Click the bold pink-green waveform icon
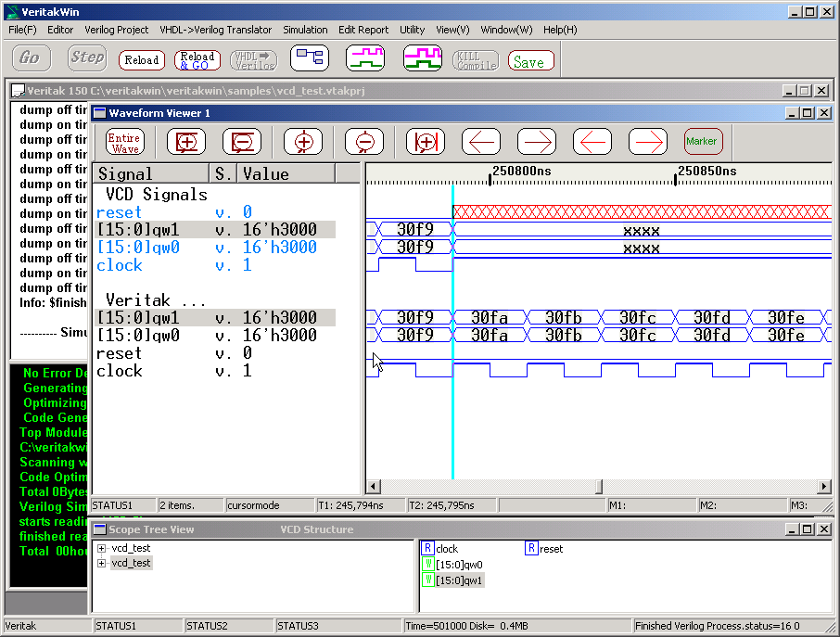This screenshot has width=840, height=637. (423, 57)
